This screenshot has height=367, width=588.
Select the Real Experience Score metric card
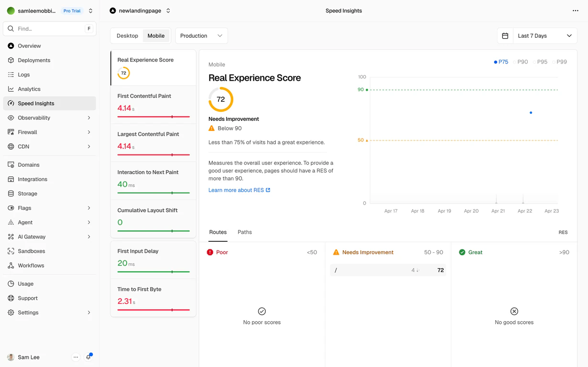tap(153, 67)
